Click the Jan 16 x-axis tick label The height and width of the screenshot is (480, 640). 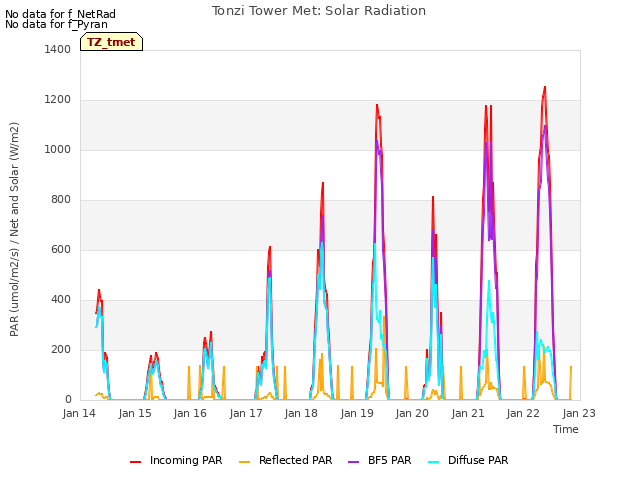tap(190, 413)
